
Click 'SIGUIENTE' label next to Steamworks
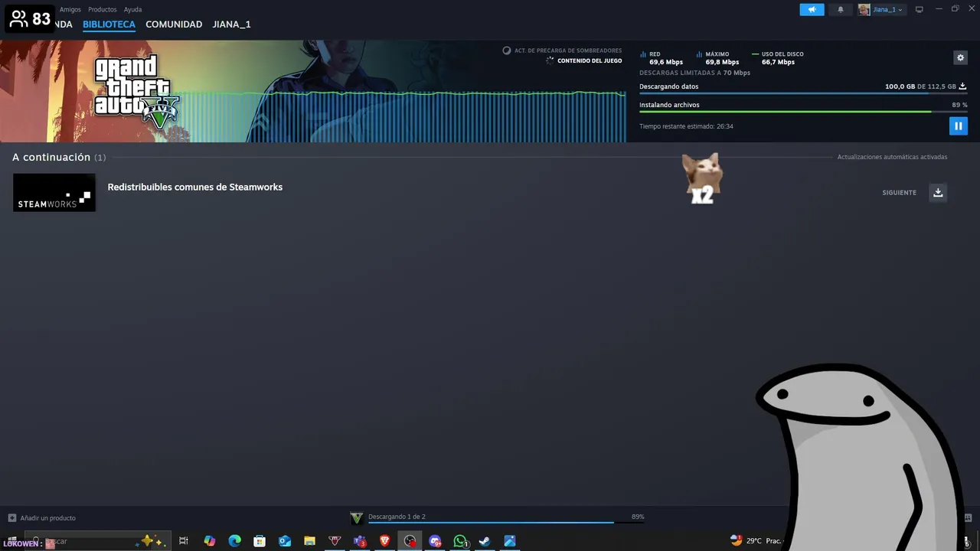tap(899, 193)
